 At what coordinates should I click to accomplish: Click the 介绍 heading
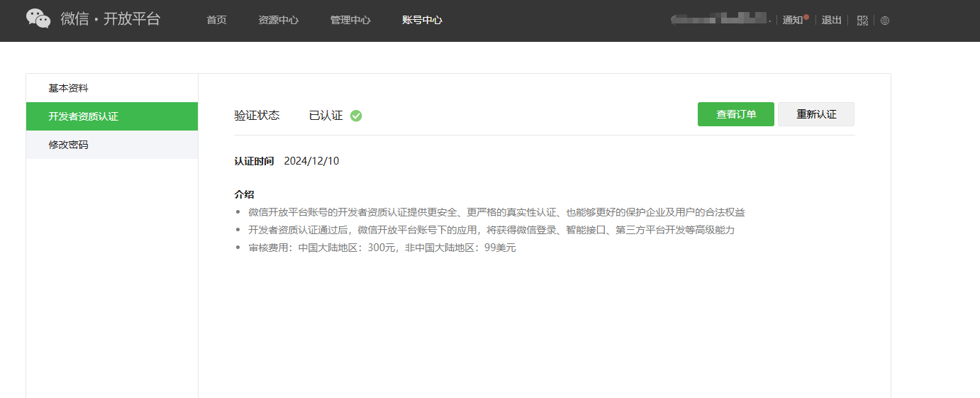click(244, 194)
